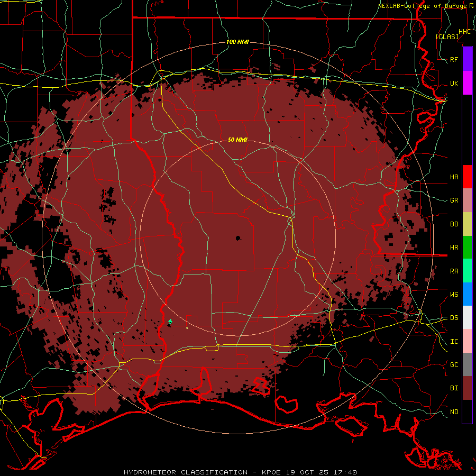Click the tiny yellow echo pixel near green echo
Screen dimensions: 476x476
point(187,328)
